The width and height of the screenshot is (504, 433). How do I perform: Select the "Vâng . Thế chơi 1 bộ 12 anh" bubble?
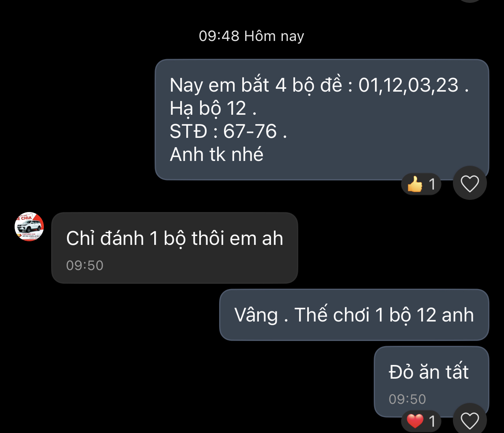point(354,315)
